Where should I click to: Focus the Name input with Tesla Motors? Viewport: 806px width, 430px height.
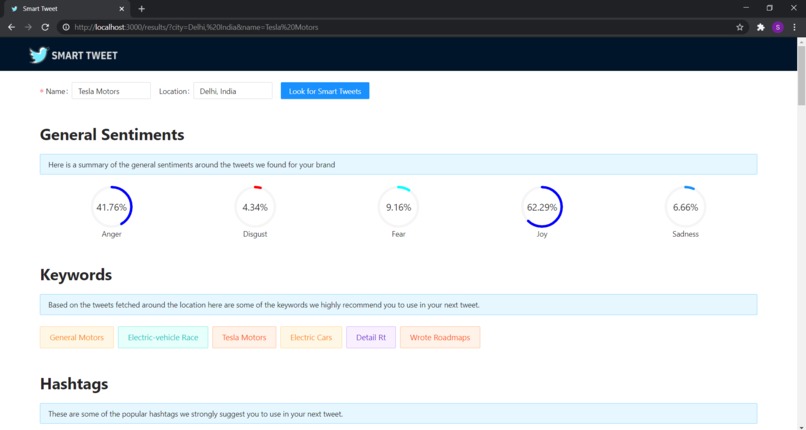click(111, 91)
